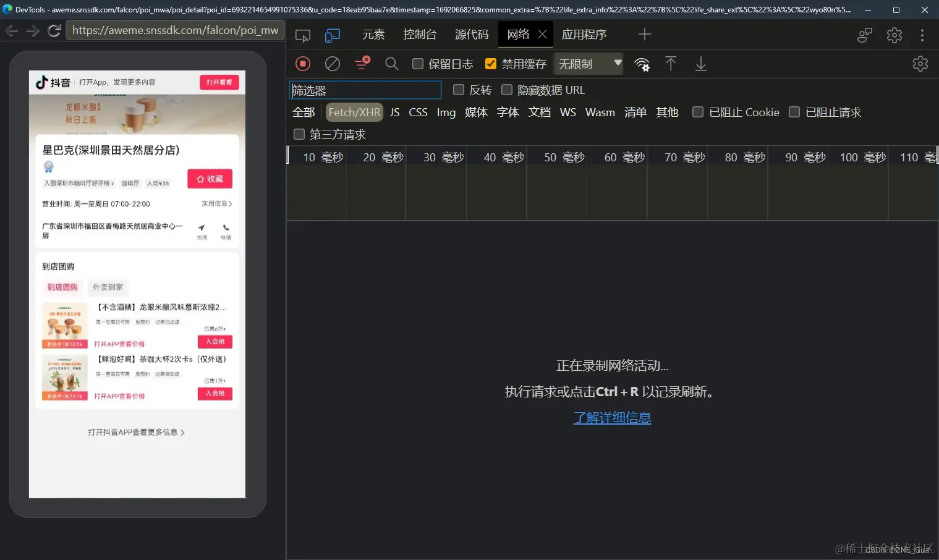Switch to the 控制台 tab

(x=420, y=35)
